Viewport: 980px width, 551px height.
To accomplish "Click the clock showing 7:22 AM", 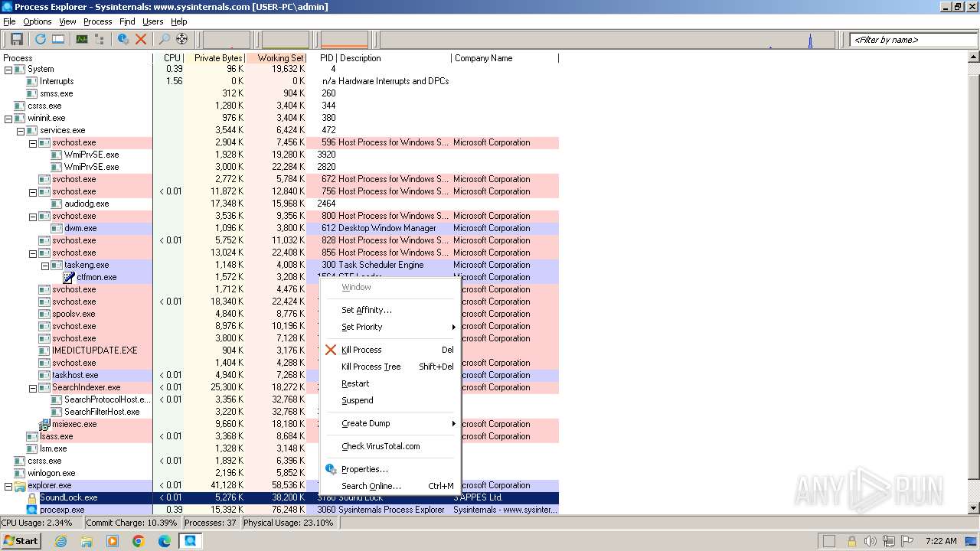I will tap(941, 541).
